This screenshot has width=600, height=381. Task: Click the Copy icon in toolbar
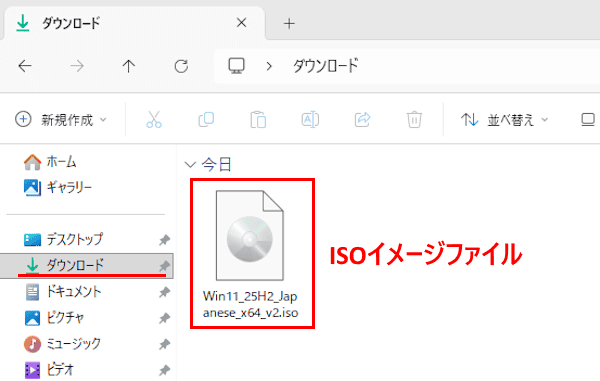tap(206, 119)
